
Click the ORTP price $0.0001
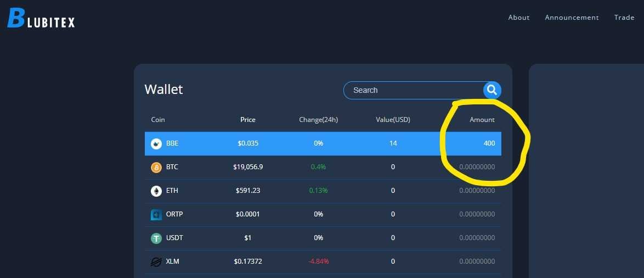[x=247, y=214]
